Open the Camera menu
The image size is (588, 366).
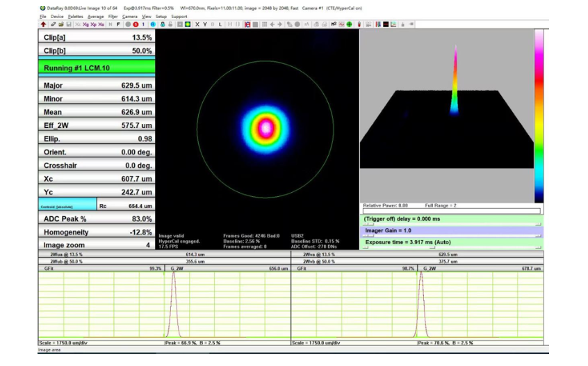pyautogui.click(x=129, y=16)
